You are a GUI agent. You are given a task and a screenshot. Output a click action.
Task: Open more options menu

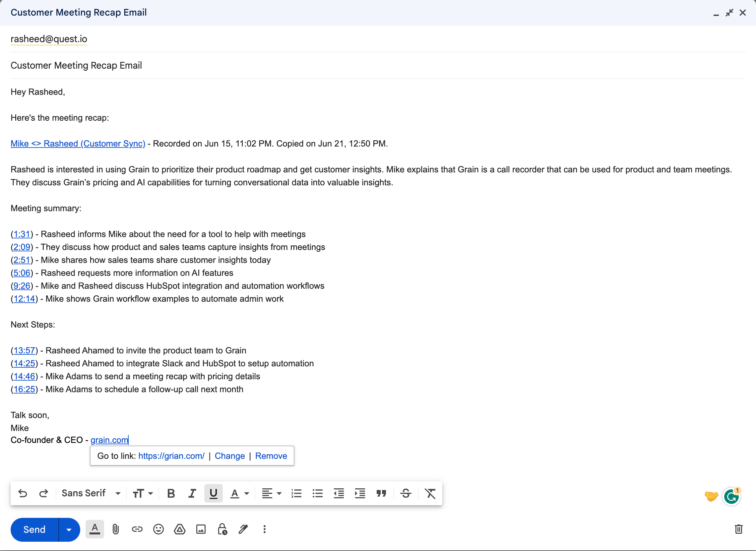[x=265, y=529]
